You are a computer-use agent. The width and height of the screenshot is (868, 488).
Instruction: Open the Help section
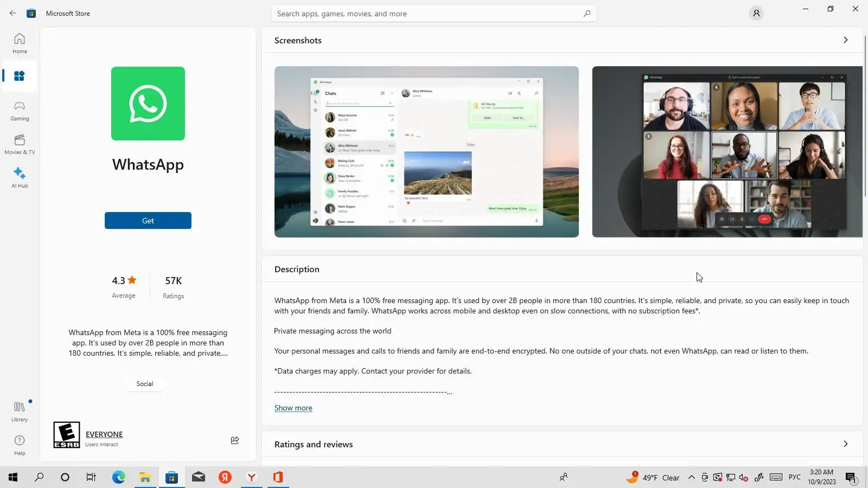pos(20,445)
